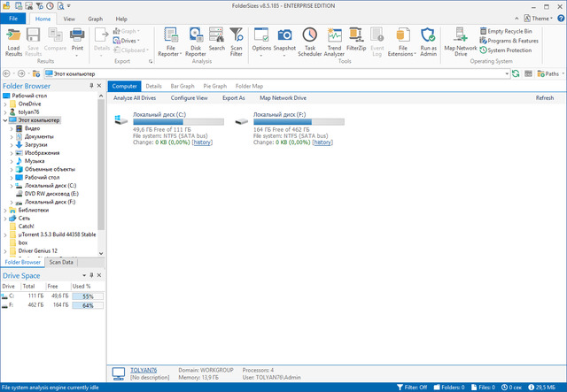Expand the Библиотеки tree node
Screen dimensions: 567x392
[4, 210]
